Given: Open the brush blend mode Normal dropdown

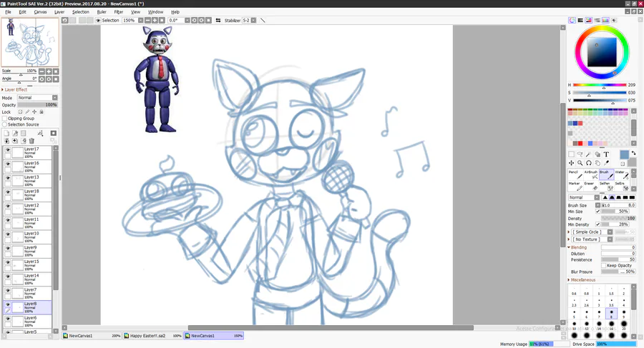Looking at the screenshot, I should (x=584, y=197).
